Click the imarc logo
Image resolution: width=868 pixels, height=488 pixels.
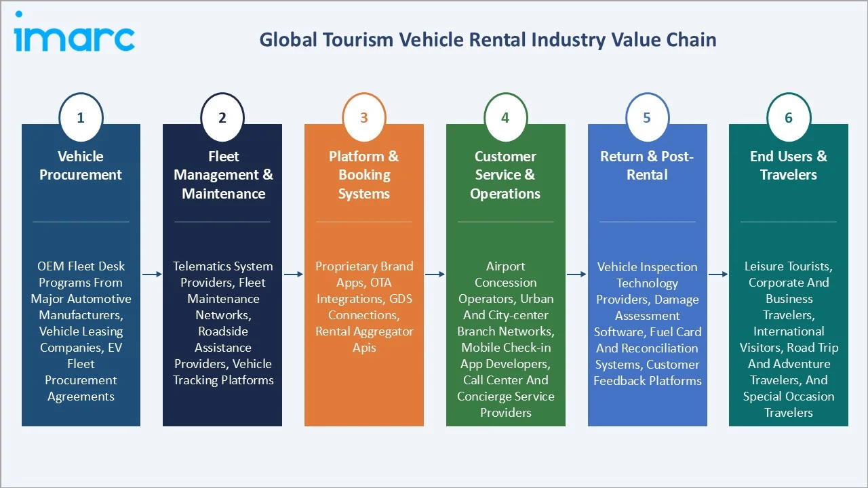(x=75, y=32)
